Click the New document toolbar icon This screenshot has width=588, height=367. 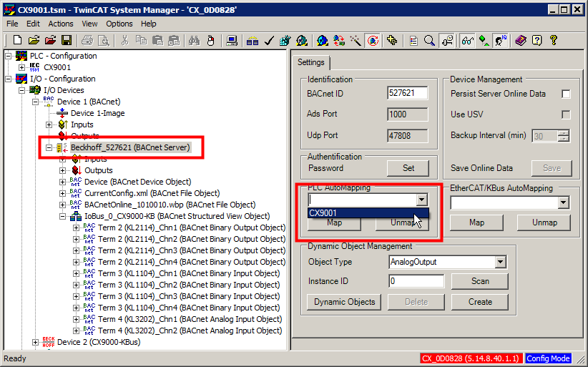17,40
